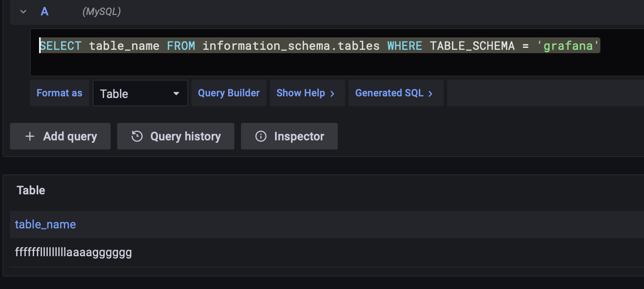The image size is (644, 289).
Task: Open the Query Builder
Action: (x=229, y=93)
